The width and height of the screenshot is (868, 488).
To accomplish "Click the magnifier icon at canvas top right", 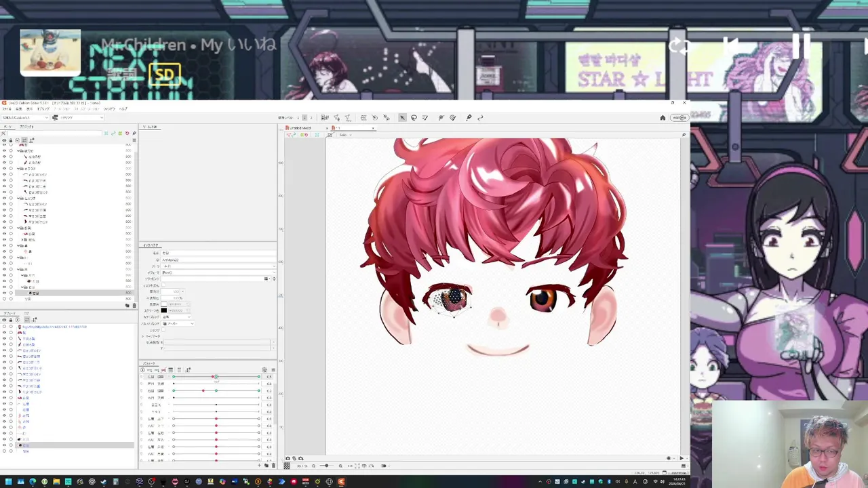I will click(684, 134).
